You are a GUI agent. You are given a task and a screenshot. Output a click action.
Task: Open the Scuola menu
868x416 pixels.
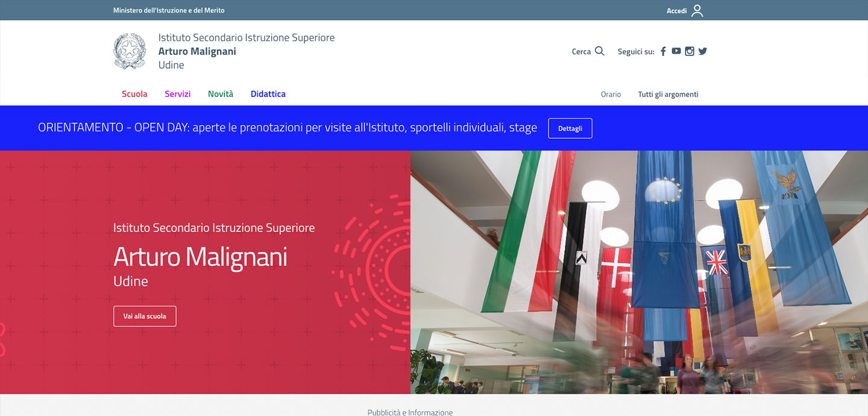134,94
